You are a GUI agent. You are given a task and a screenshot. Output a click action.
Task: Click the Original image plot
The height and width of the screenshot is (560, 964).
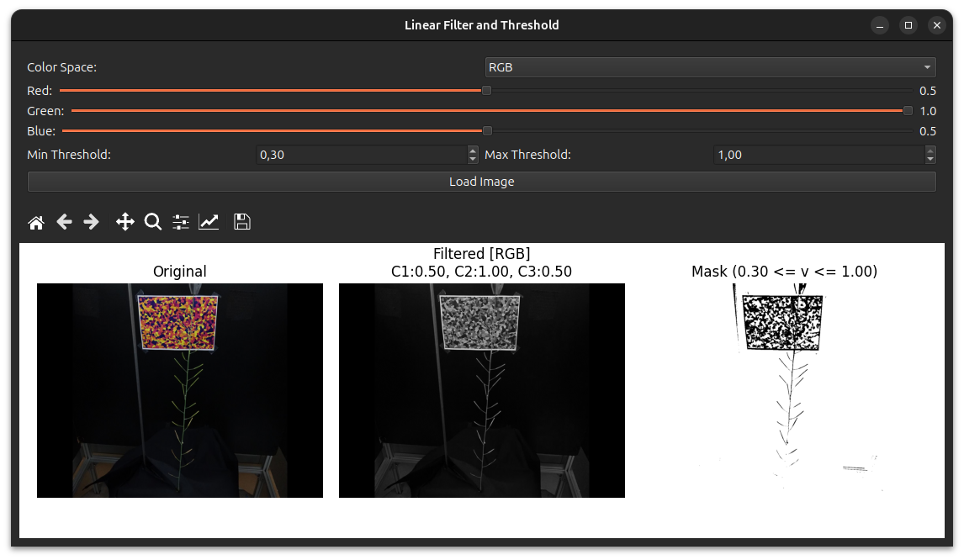pos(179,390)
